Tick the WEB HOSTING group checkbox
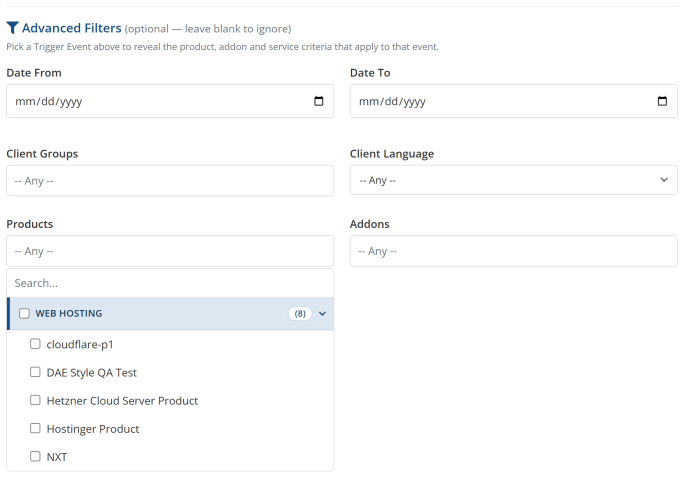The height and width of the screenshot is (502, 684). pyautogui.click(x=24, y=314)
